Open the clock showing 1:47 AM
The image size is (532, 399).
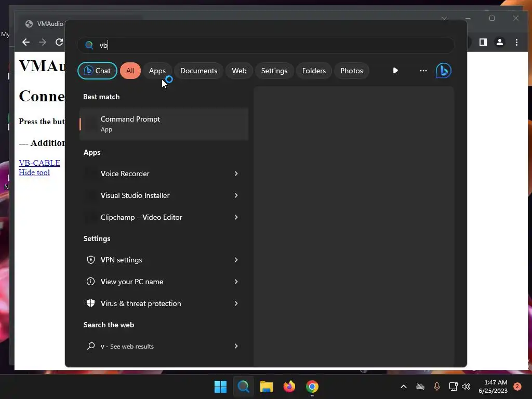click(x=493, y=387)
